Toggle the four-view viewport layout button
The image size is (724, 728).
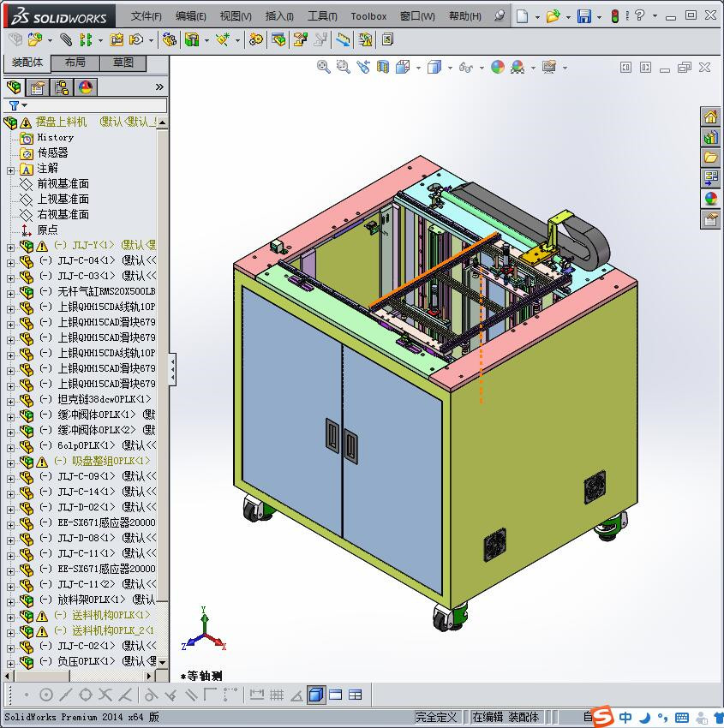(x=356, y=695)
